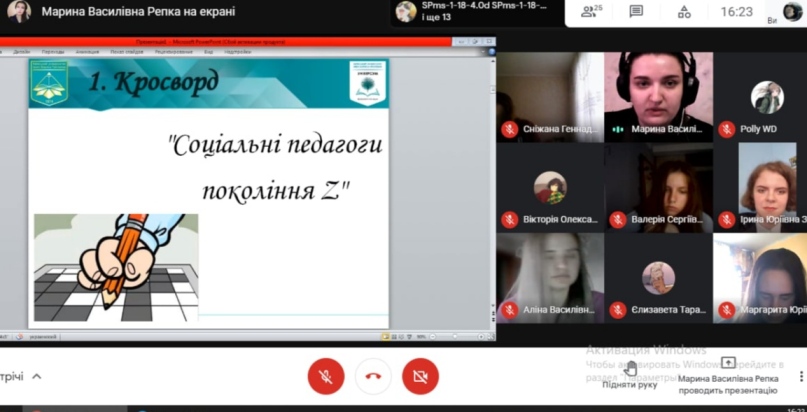Click your profile avatar in top bar
Screen dimensions: 807x412
(792, 11)
